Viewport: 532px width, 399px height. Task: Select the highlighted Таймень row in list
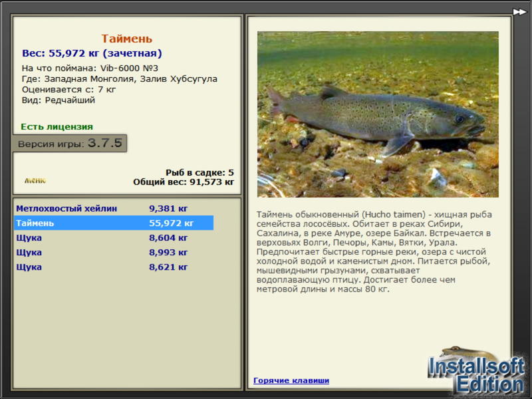point(114,223)
